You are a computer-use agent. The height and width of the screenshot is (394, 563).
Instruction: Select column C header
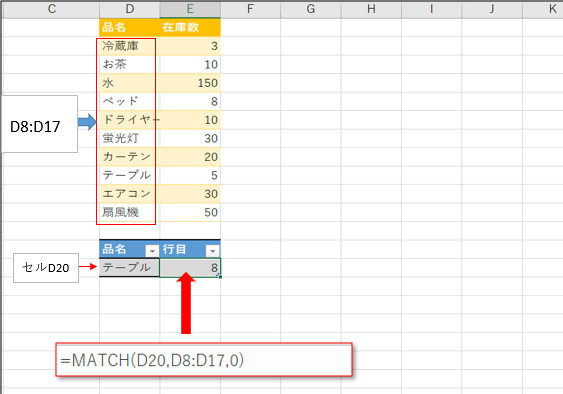coord(52,9)
